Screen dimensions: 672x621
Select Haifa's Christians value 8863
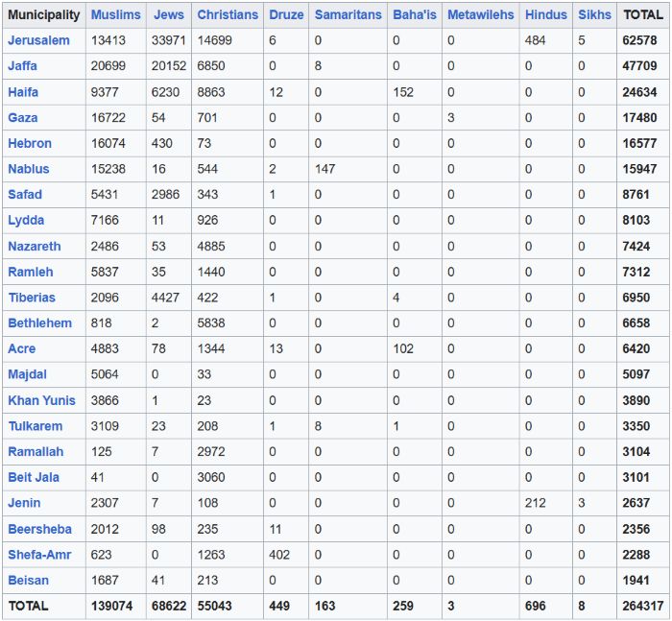211,92
